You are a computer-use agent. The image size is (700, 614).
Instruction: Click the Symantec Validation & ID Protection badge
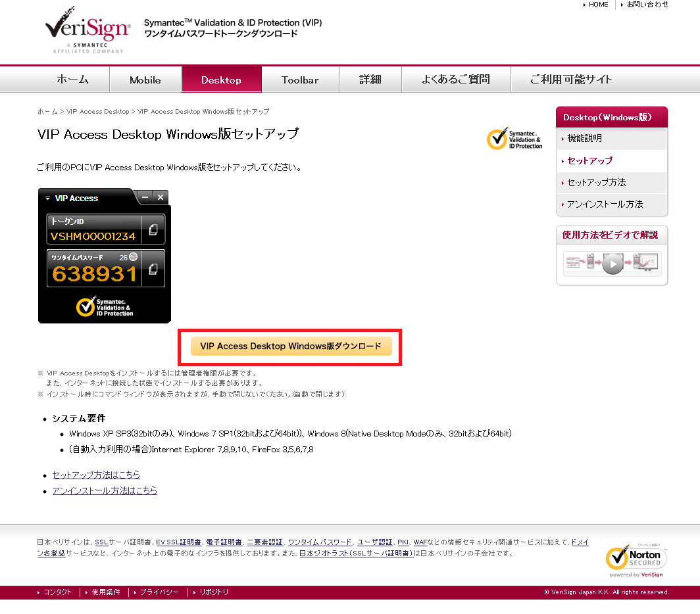click(x=514, y=139)
